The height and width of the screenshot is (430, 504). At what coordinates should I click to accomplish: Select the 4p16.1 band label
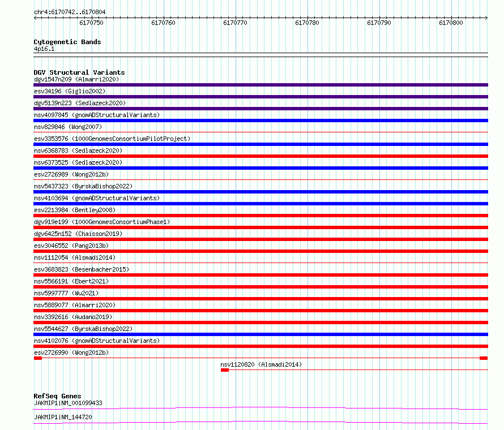click(x=44, y=49)
